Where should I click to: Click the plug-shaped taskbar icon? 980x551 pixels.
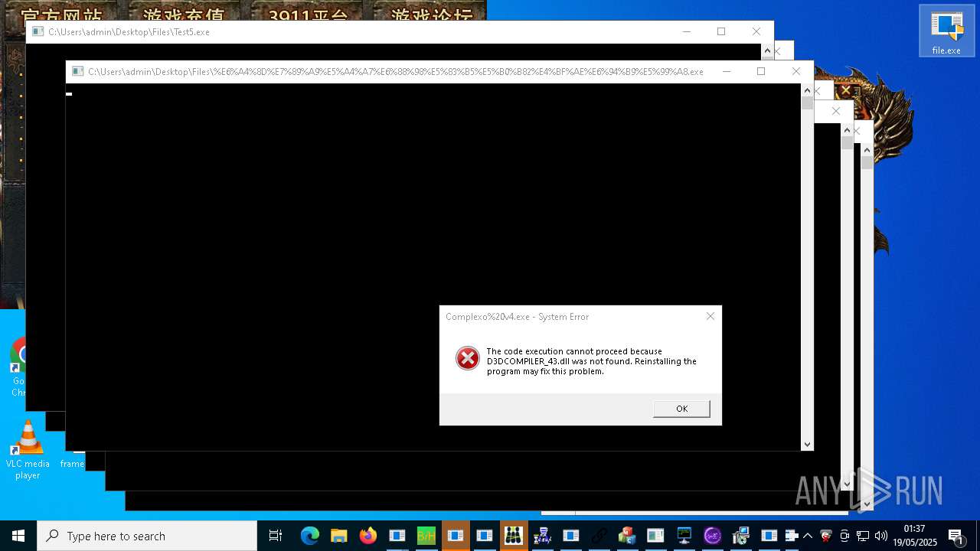(x=792, y=536)
